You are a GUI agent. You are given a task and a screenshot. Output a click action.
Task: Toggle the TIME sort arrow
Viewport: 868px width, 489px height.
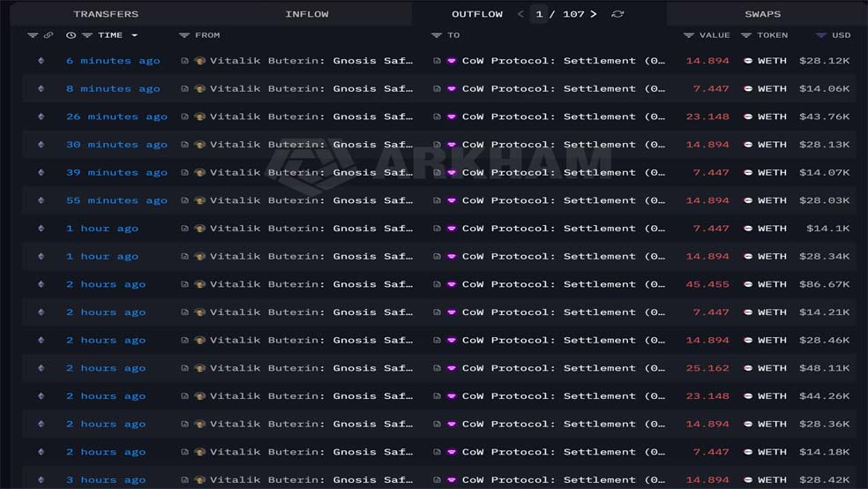[x=135, y=35]
